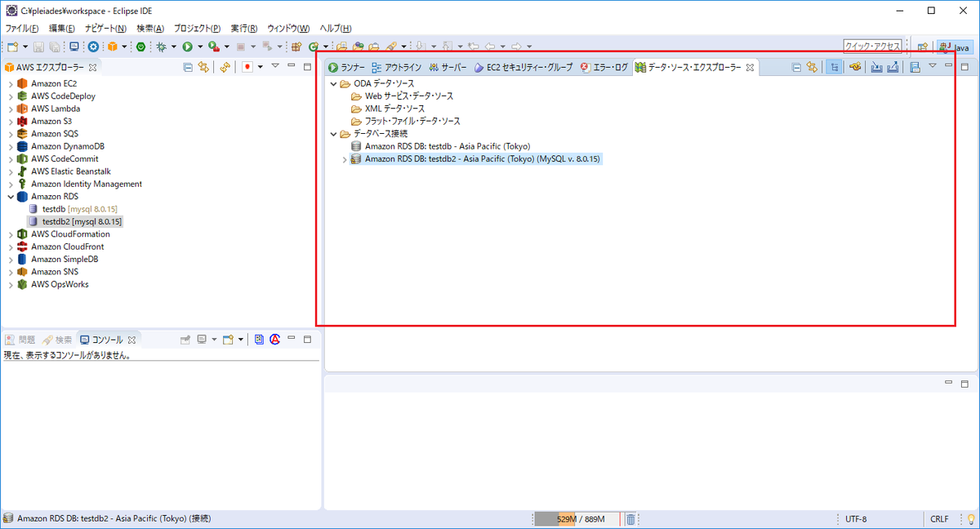Expand the AWS CloudFormation node
Screen dimensions: 980x529
10,234
